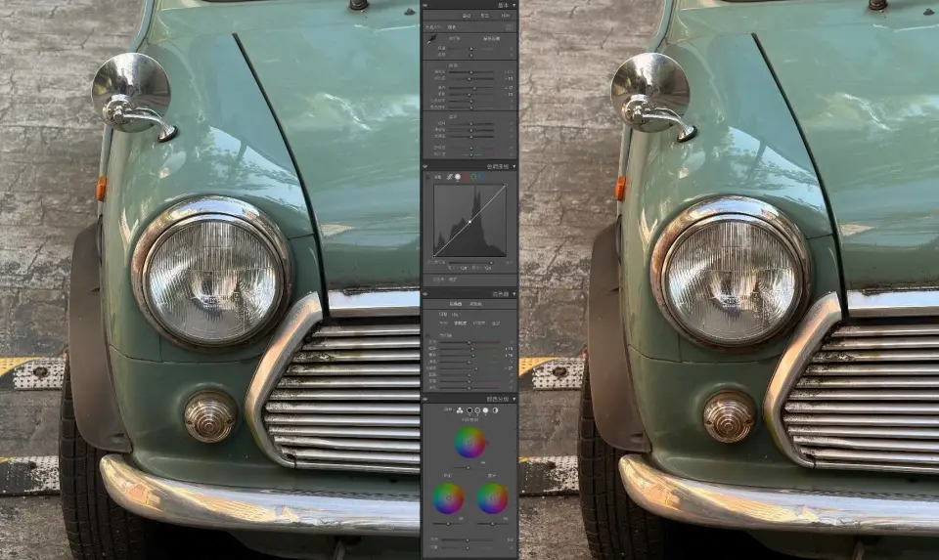Select the global color grading half-circle icon

tap(497, 410)
